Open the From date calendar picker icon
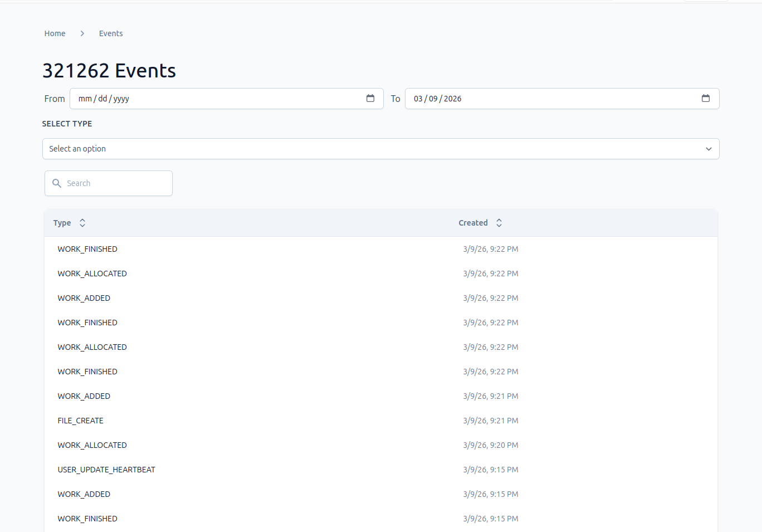This screenshot has width=762, height=532. pos(370,99)
